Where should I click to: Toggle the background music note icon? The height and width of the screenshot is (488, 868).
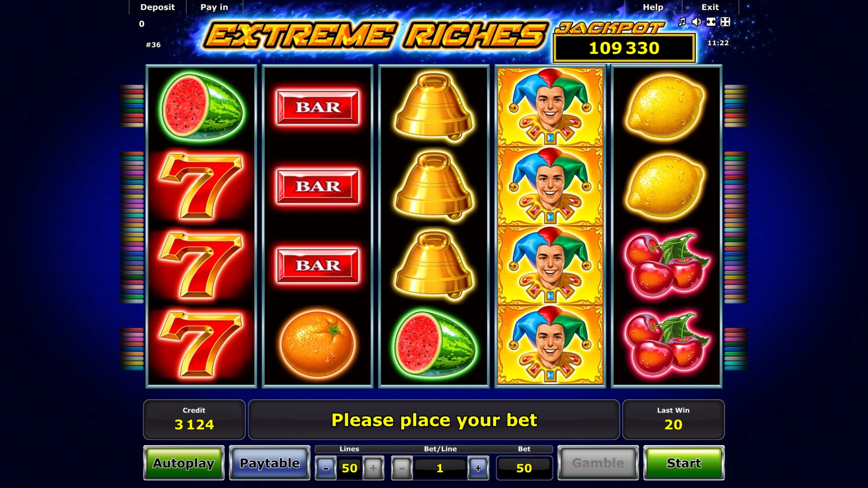click(x=682, y=22)
